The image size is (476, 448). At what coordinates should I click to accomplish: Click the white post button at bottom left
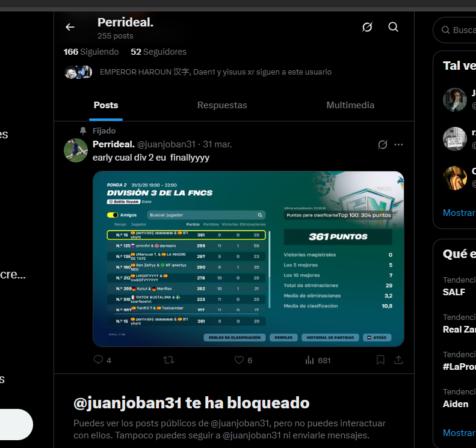(15, 425)
